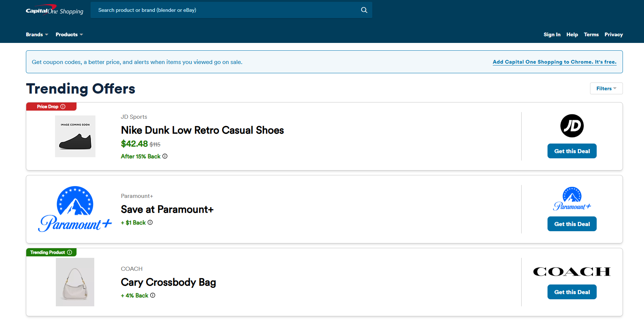Open the Filters dropdown
Screen dimensions: 644x320
point(606,88)
